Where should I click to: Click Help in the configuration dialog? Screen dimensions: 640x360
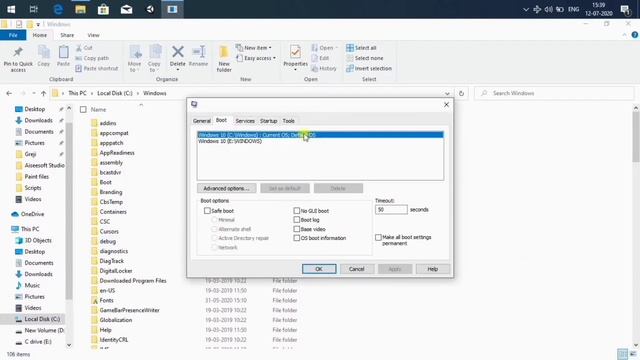pos(433,269)
